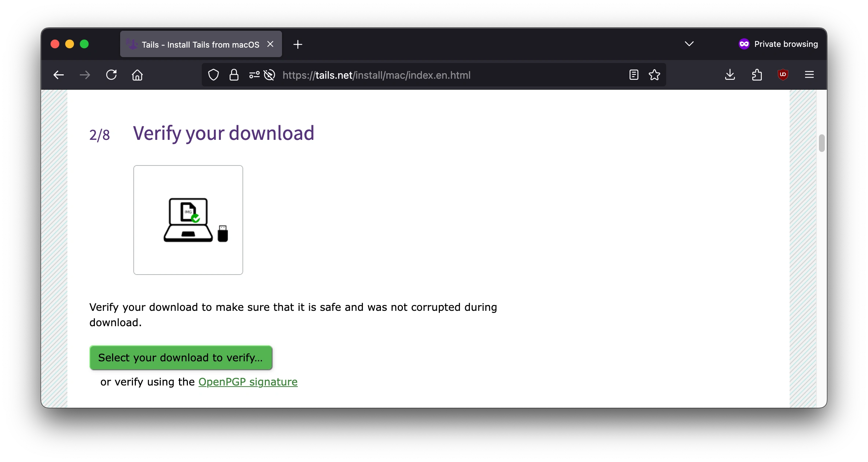Open permission settings via controls icon in address bar
Screen dimensions: 868x462
coord(253,75)
